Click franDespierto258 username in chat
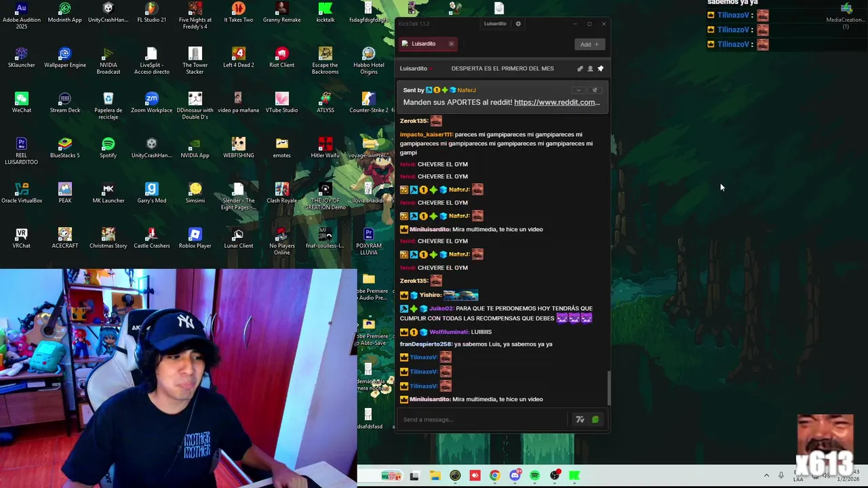868x488 pixels. pos(426,344)
